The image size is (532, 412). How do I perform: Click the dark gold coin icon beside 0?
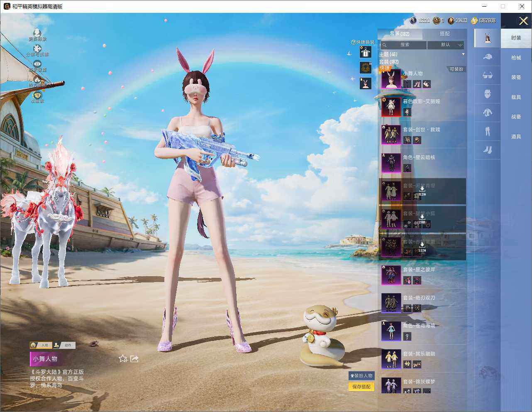click(x=436, y=20)
